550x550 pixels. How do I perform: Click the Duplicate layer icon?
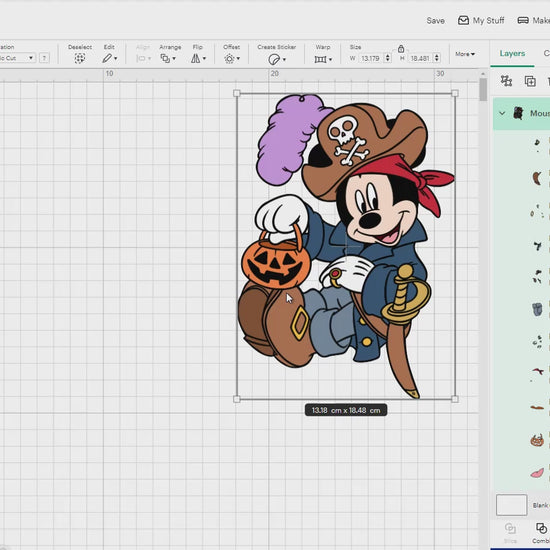coord(530,81)
